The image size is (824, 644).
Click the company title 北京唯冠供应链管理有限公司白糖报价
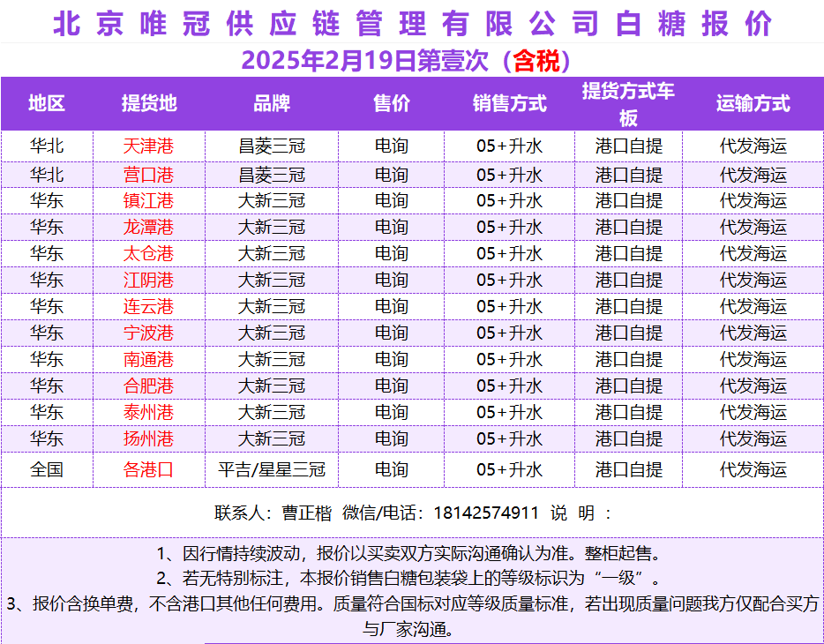(x=412, y=23)
